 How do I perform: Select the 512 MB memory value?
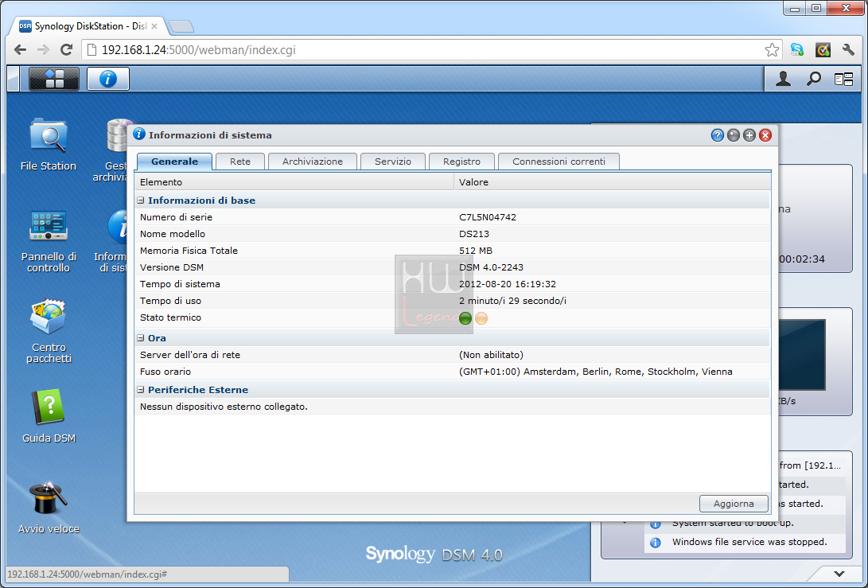click(476, 251)
